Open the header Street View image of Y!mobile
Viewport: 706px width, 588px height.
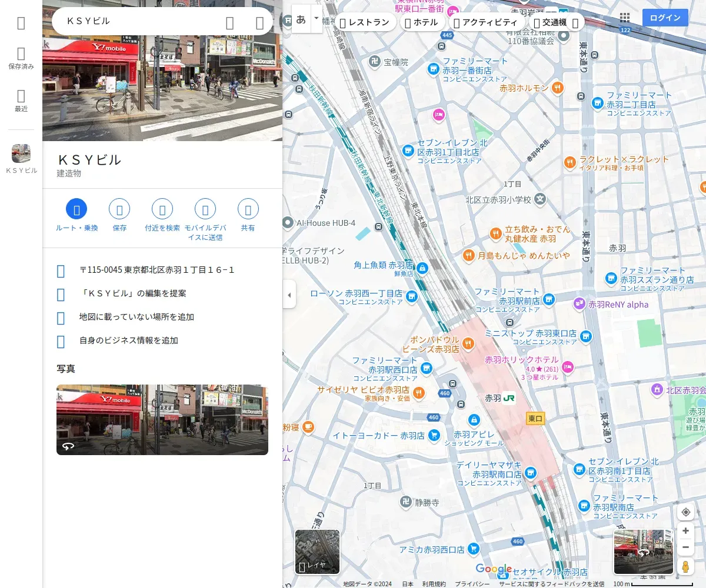(162, 88)
